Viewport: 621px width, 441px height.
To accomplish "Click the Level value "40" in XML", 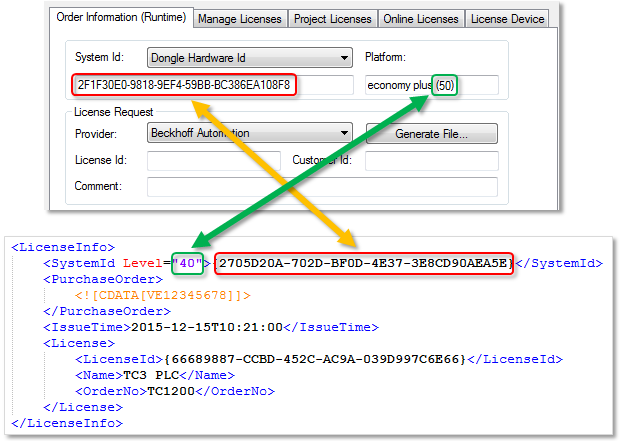I will (187, 263).
